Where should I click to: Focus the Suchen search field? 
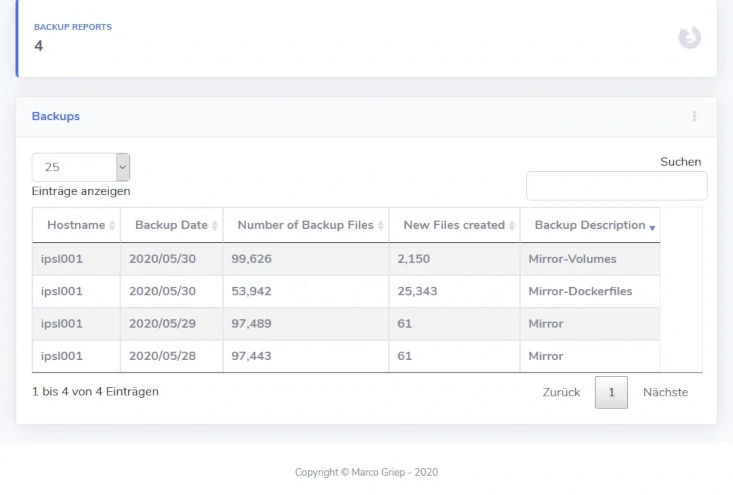pos(617,186)
